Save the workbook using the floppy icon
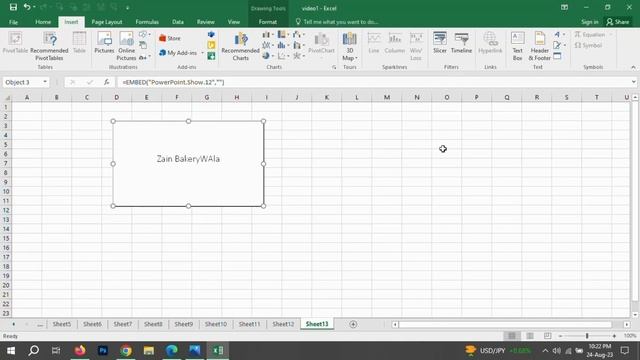This screenshot has width=640, height=360. click(x=13, y=7)
